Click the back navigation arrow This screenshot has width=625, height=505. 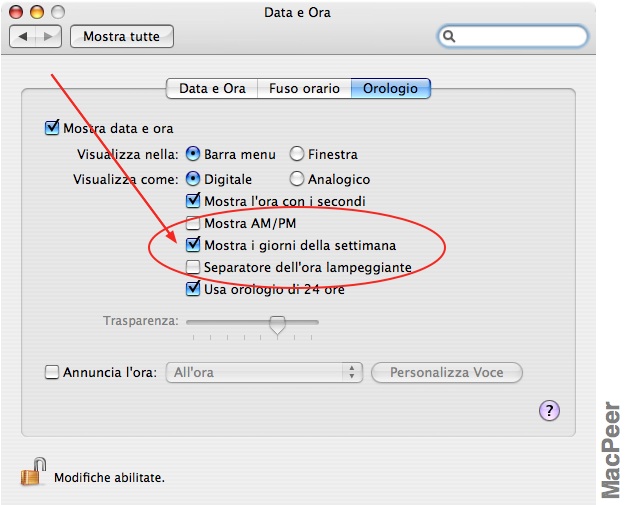pyautogui.click(x=23, y=37)
